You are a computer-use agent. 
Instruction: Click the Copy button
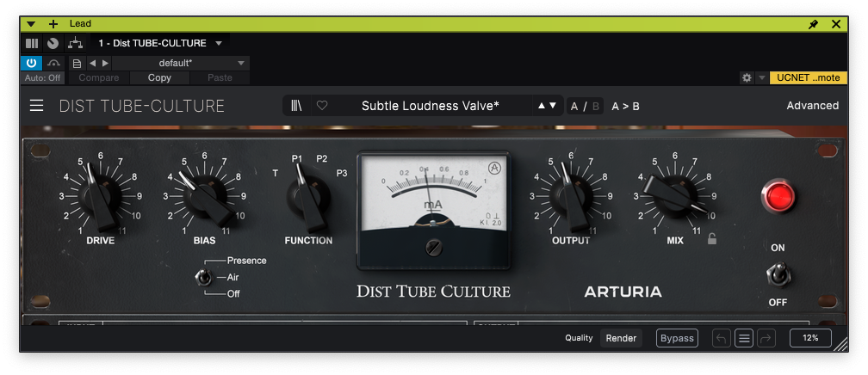(x=159, y=78)
